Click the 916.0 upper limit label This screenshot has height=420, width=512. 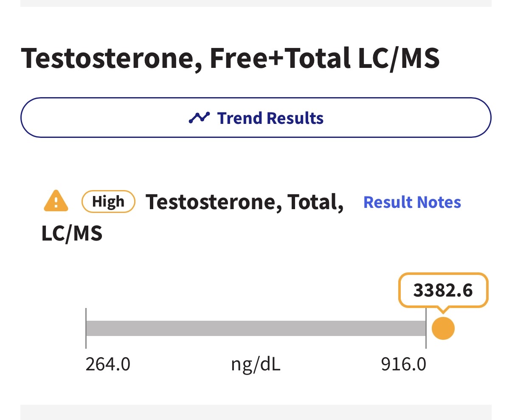tap(403, 364)
